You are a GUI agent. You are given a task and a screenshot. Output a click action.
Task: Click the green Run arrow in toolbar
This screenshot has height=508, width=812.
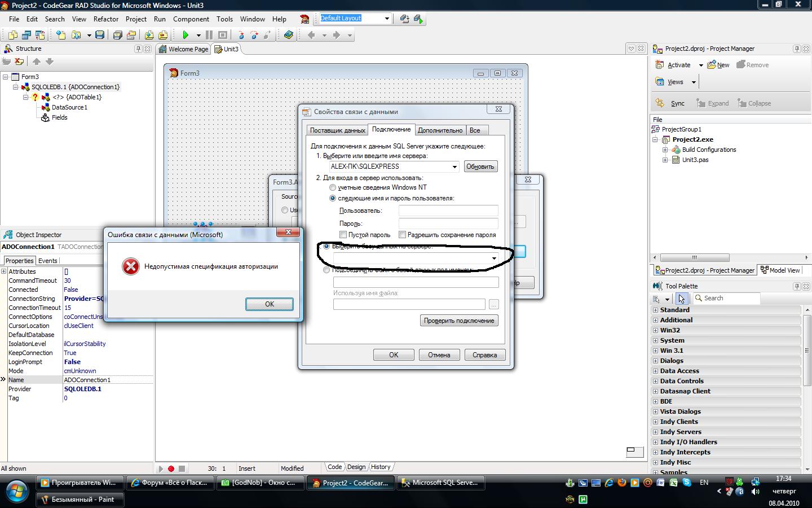[186, 35]
